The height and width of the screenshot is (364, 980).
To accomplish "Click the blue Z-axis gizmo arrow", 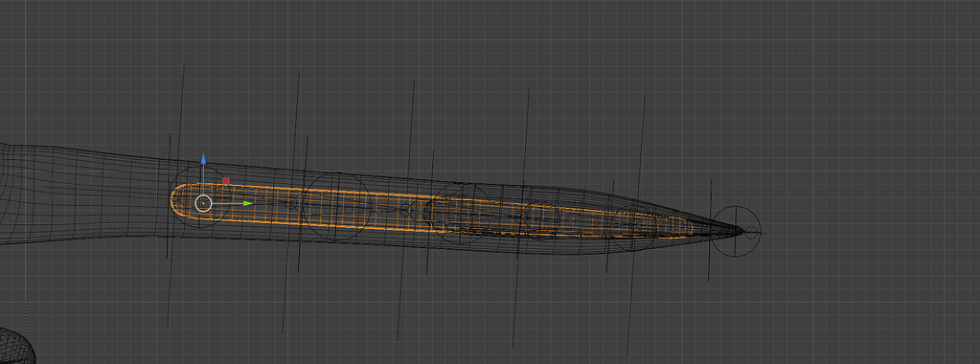I will (x=203, y=159).
